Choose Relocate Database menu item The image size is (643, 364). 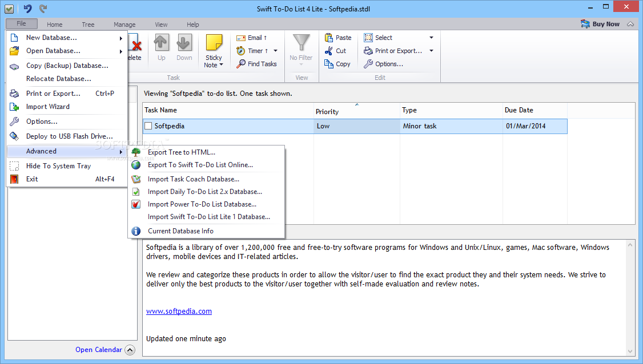click(67, 79)
